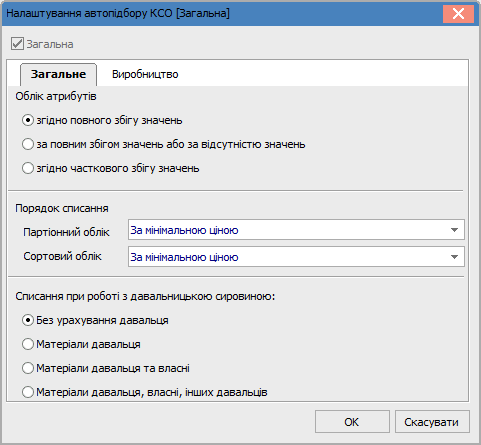Click the Порядок списання section label
481x445 pixels.
point(62,208)
